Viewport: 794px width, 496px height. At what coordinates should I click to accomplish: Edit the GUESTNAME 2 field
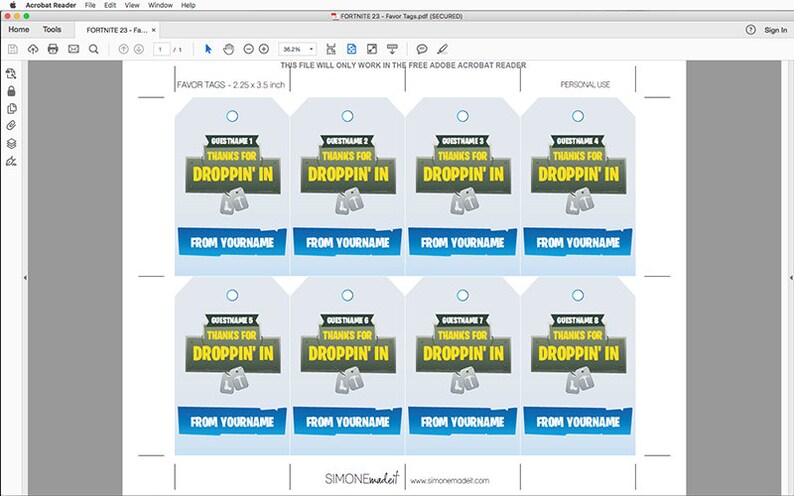[347, 141]
